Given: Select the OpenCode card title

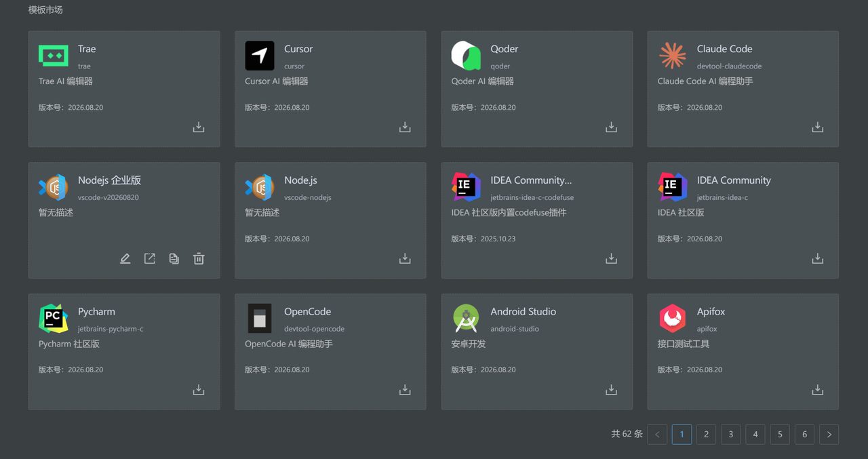Looking at the screenshot, I should (308, 312).
